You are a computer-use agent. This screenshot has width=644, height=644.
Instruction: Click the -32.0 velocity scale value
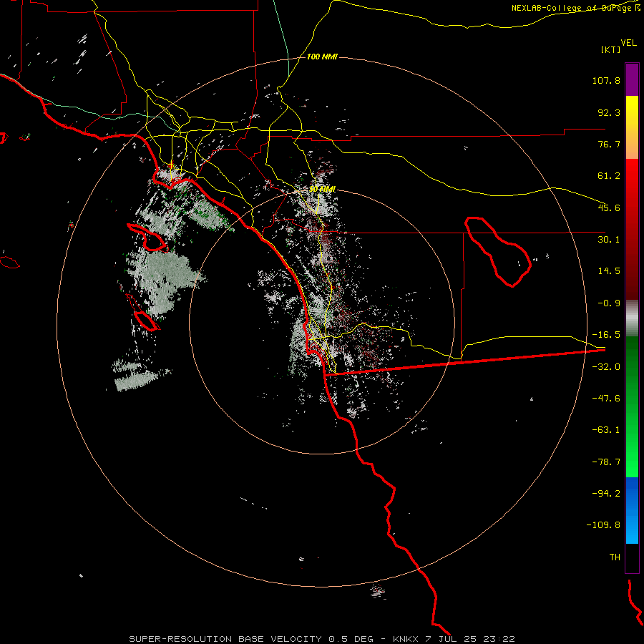click(x=606, y=367)
